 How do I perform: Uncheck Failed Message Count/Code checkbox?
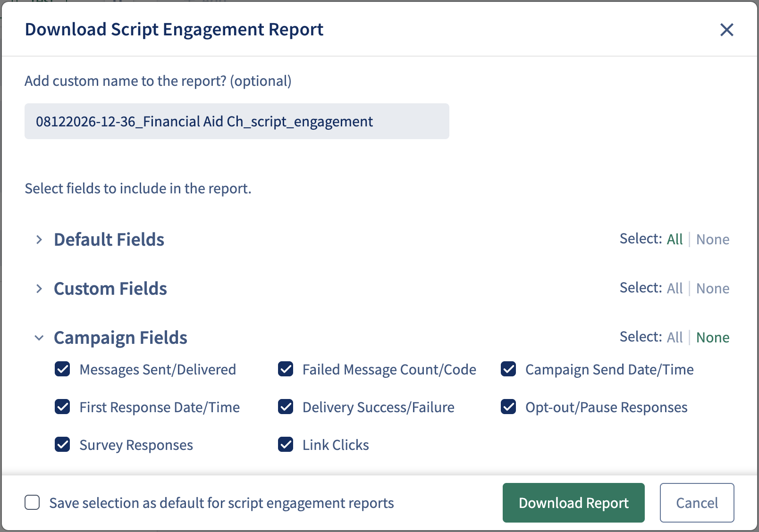pyautogui.click(x=286, y=369)
